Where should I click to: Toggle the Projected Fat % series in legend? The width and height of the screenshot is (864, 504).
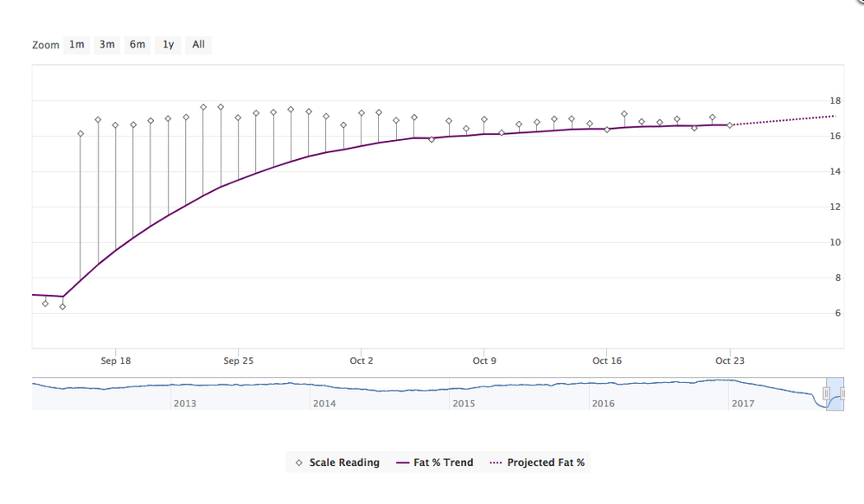click(537, 463)
